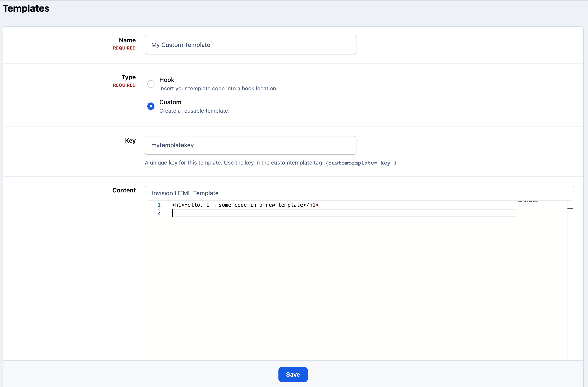Viewport: 588px width, 387px height.
Task: Click the Invision HTML Template label
Action: point(185,193)
